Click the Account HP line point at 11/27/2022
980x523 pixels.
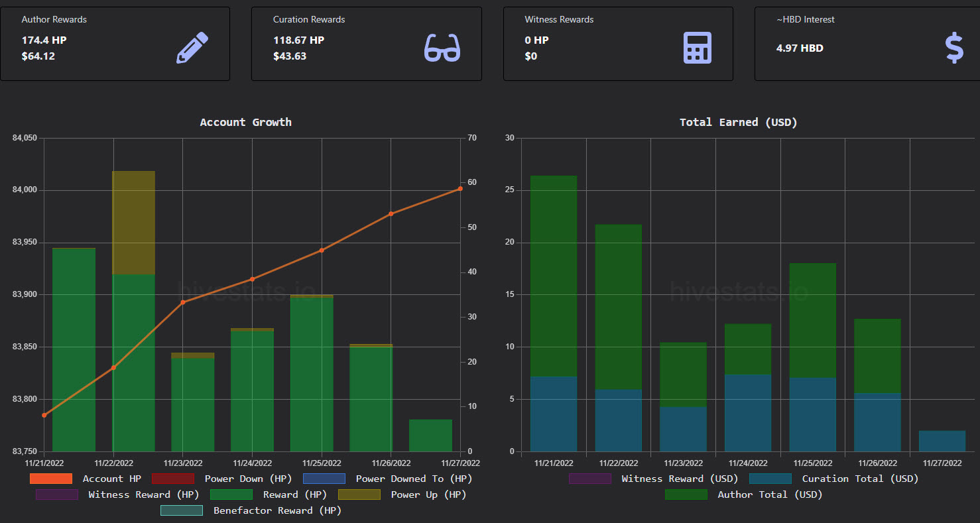[x=460, y=189]
